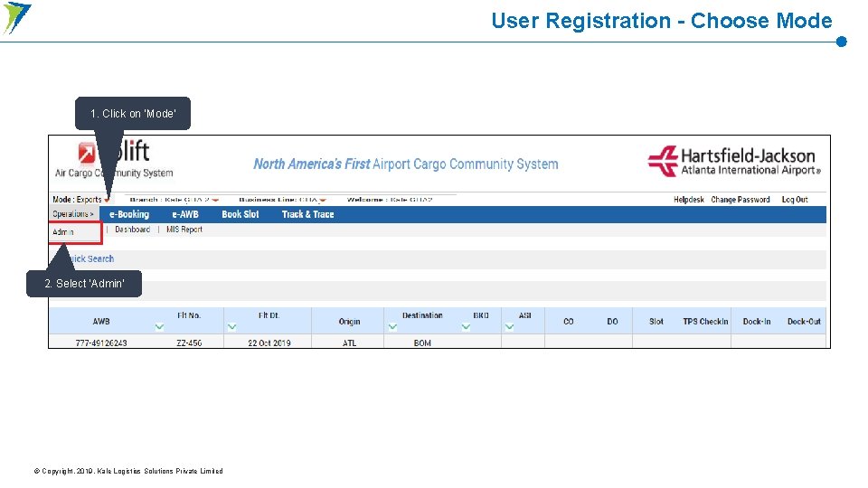Open filter chevron beside AWB header
Viewport: 868px width, 488px height.
pyautogui.click(x=159, y=326)
